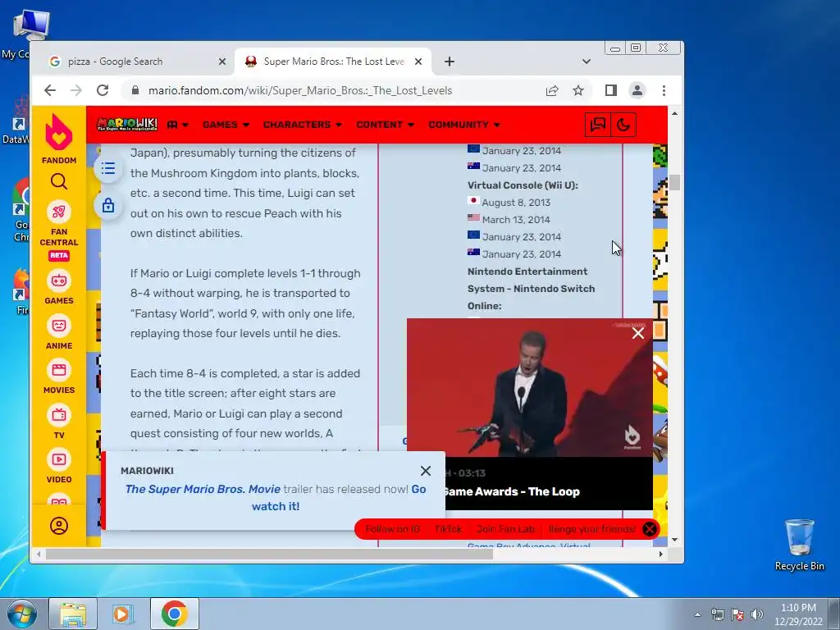Screen dimensions: 840x630
Task: Bookmark this page with the star
Action: point(578,90)
